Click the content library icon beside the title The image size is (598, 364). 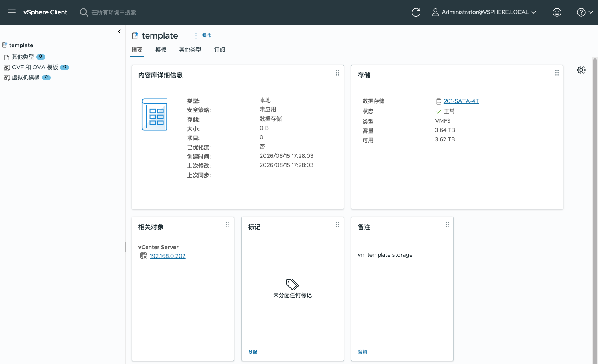tap(135, 35)
